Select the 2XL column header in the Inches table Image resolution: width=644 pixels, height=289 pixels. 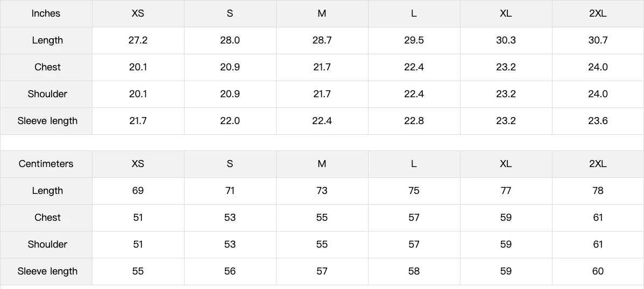pos(598,13)
